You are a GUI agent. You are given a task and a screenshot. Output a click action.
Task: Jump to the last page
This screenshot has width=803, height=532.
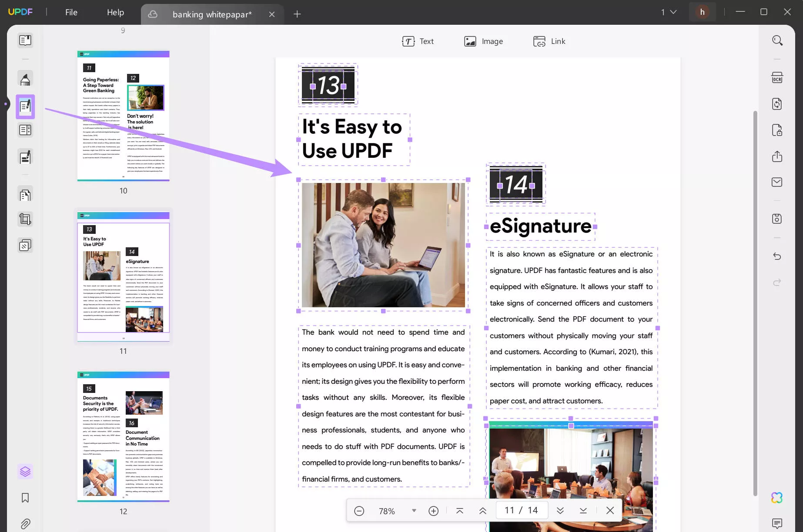[x=583, y=511]
